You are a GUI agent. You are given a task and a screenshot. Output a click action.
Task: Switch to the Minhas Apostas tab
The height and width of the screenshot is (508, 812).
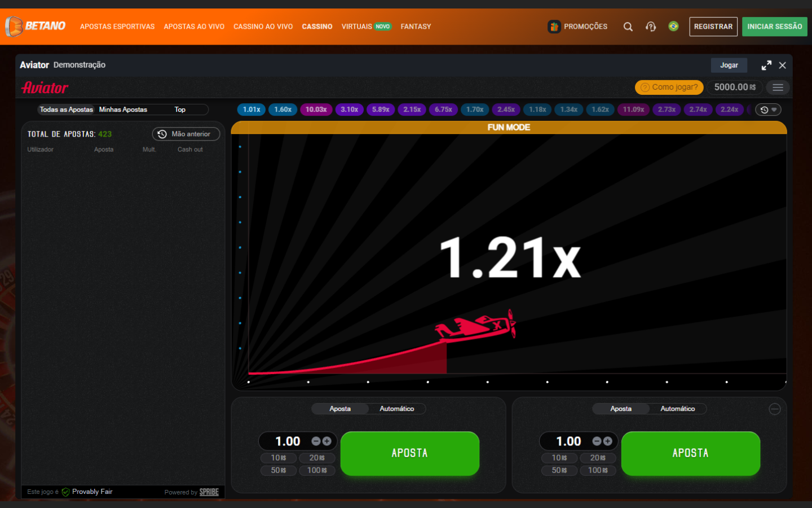pyautogui.click(x=123, y=110)
